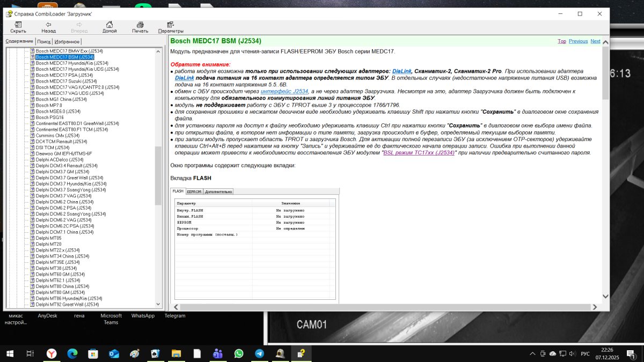The width and height of the screenshot is (644, 362).
Task: Follow the Previous topic link
Action: tap(578, 41)
